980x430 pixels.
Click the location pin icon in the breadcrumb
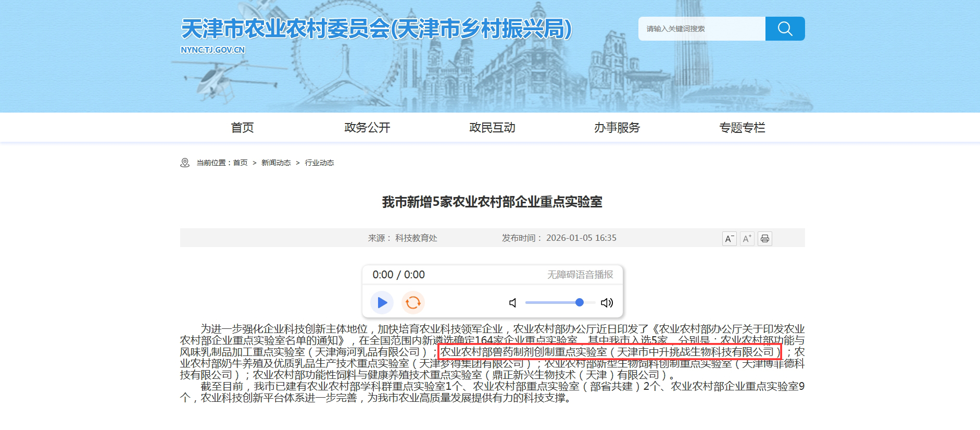[185, 163]
